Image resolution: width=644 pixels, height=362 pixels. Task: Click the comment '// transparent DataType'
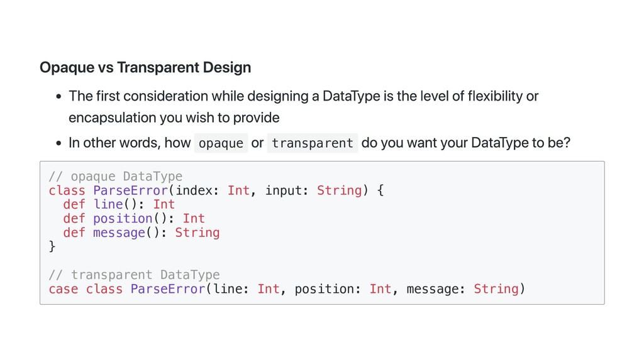pyautogui.click(x=134, y=275)
